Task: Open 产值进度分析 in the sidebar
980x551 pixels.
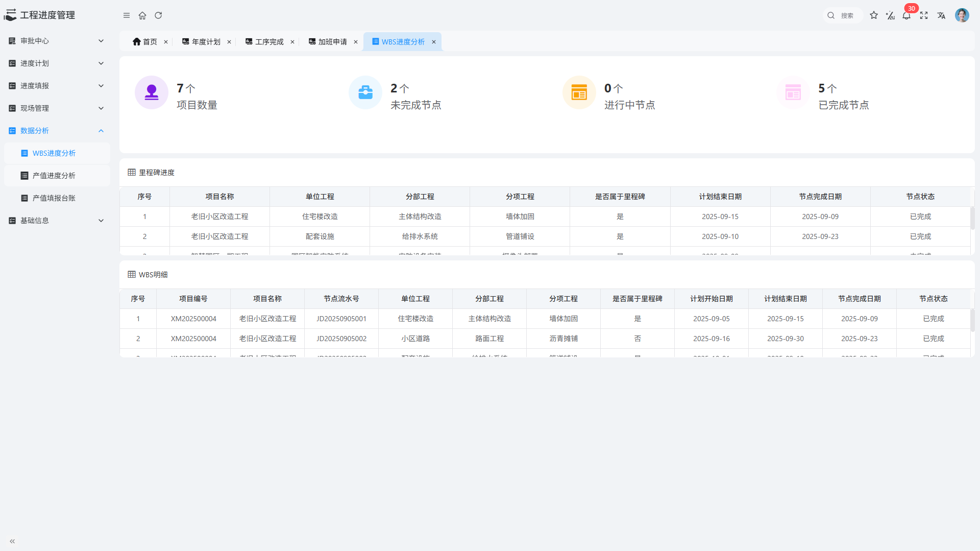Action: point(54,176)
